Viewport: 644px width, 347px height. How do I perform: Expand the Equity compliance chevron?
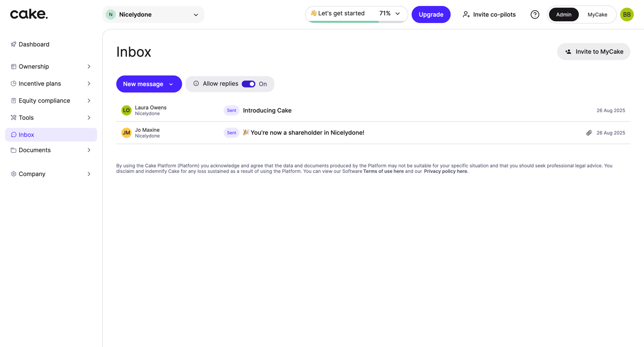pos(89,101)
